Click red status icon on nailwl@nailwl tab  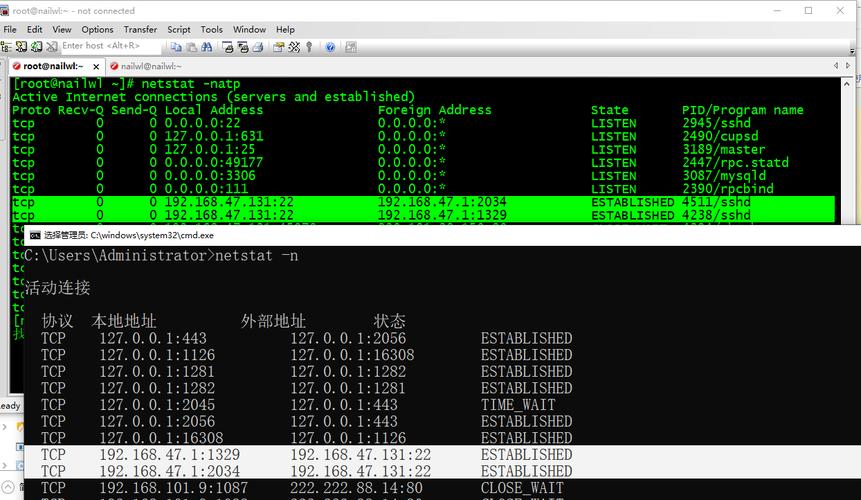[x=114, y=66]
